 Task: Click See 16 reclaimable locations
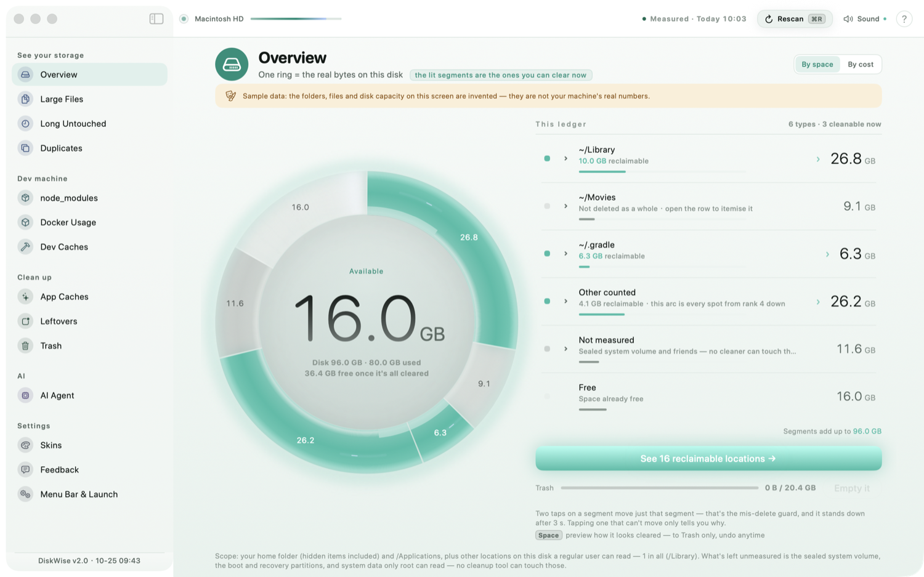pyautogui.click(x=708, y=459)
